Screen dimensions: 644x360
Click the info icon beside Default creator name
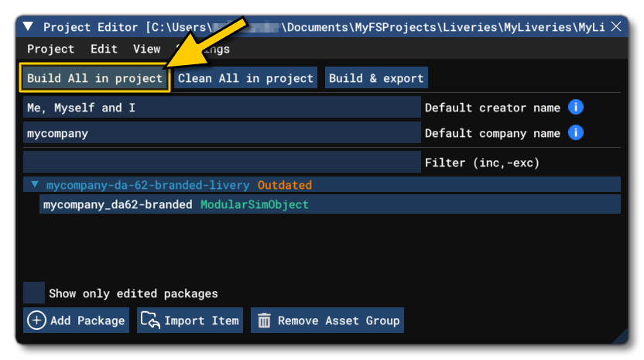575,107
